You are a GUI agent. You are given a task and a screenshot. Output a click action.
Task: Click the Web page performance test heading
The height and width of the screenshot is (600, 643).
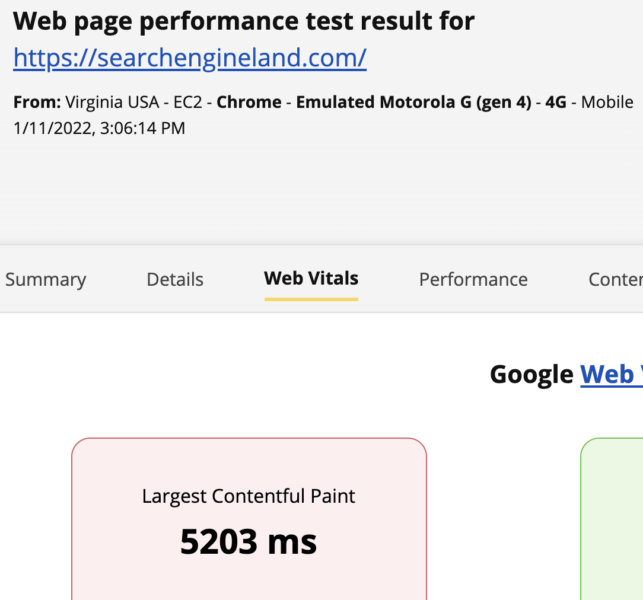point(244,21)
